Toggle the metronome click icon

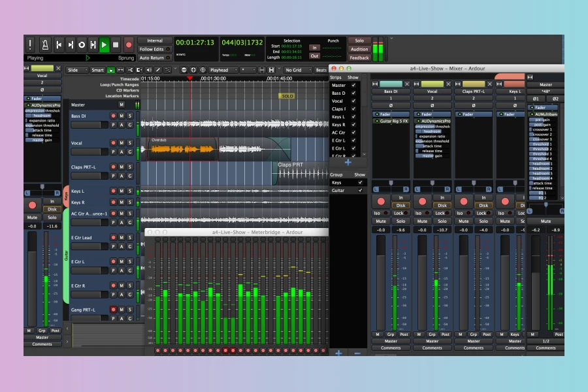[45, 44]
